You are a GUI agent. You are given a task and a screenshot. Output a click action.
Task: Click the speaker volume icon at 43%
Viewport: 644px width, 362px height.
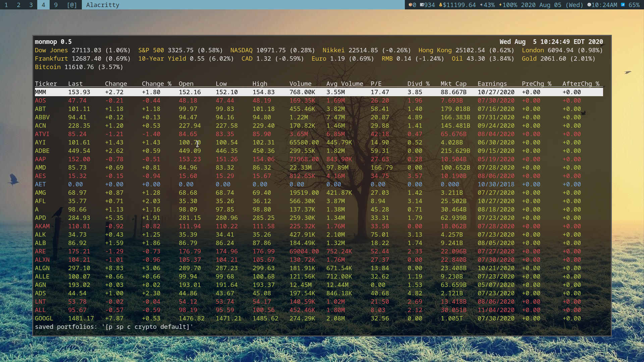482,5
